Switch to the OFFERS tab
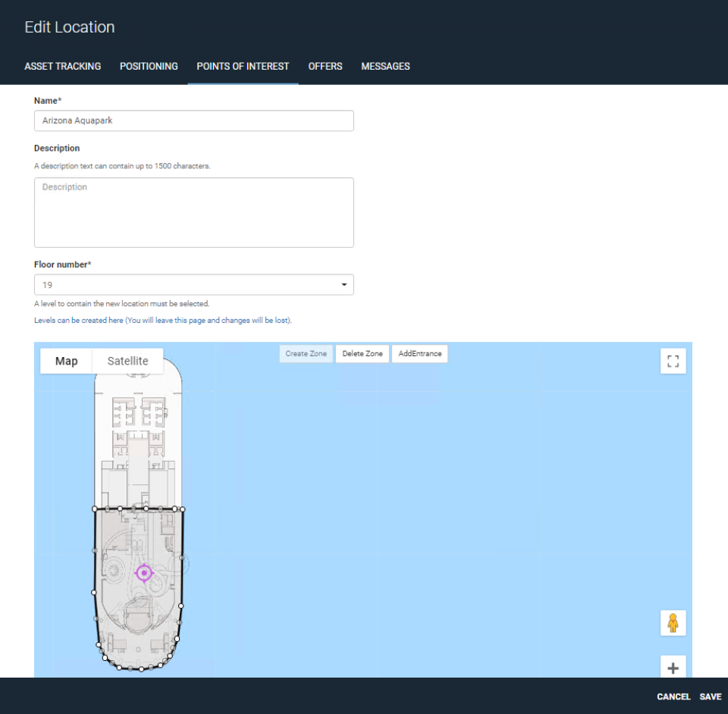This screenshot has width=728, height=714. point(325,66)
